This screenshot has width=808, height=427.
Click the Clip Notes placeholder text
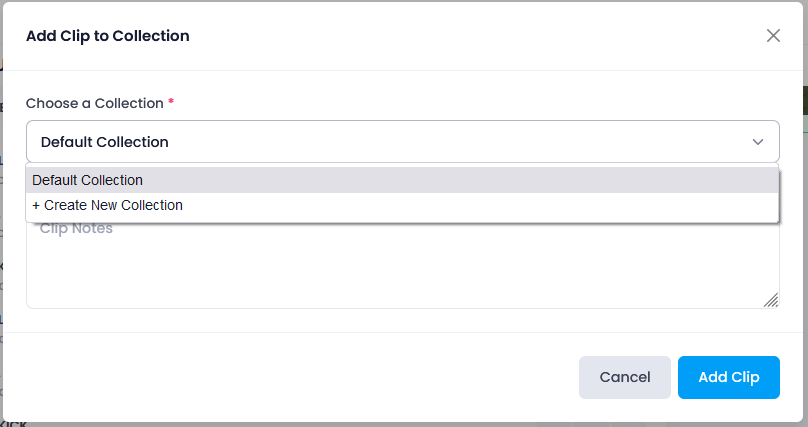(x=76, y=228)
